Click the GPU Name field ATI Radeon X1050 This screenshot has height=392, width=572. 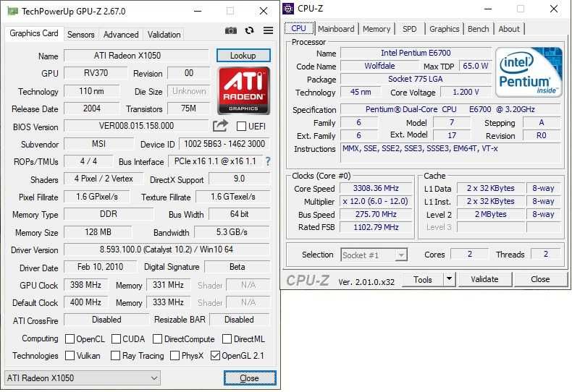click(136, 56)
